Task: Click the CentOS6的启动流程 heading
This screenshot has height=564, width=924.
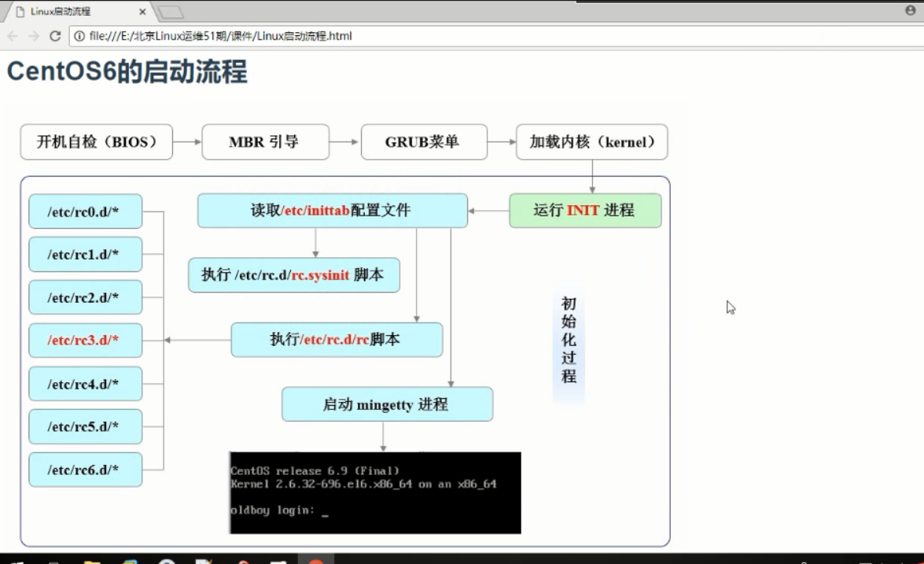Action: click(x=127, y=72)
